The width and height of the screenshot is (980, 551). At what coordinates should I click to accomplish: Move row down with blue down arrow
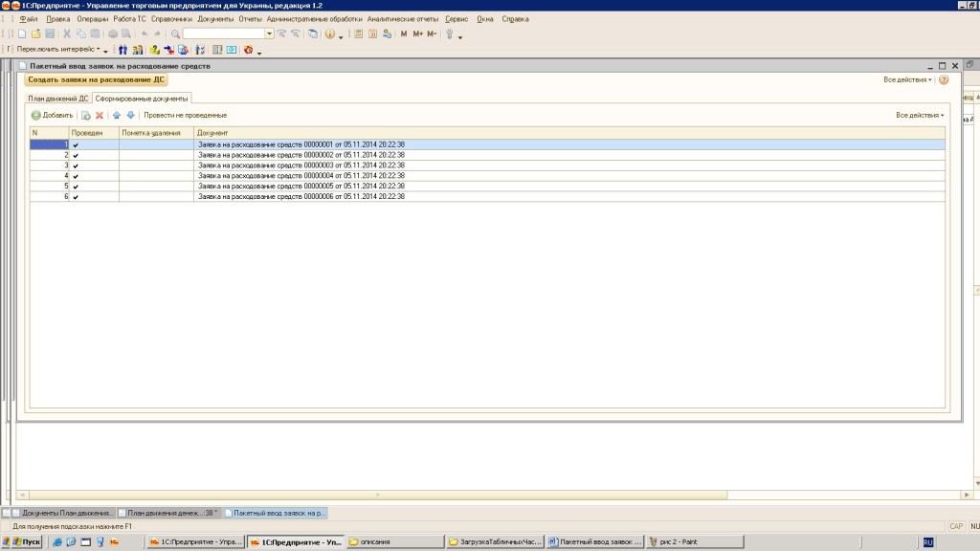click(130, 115)
